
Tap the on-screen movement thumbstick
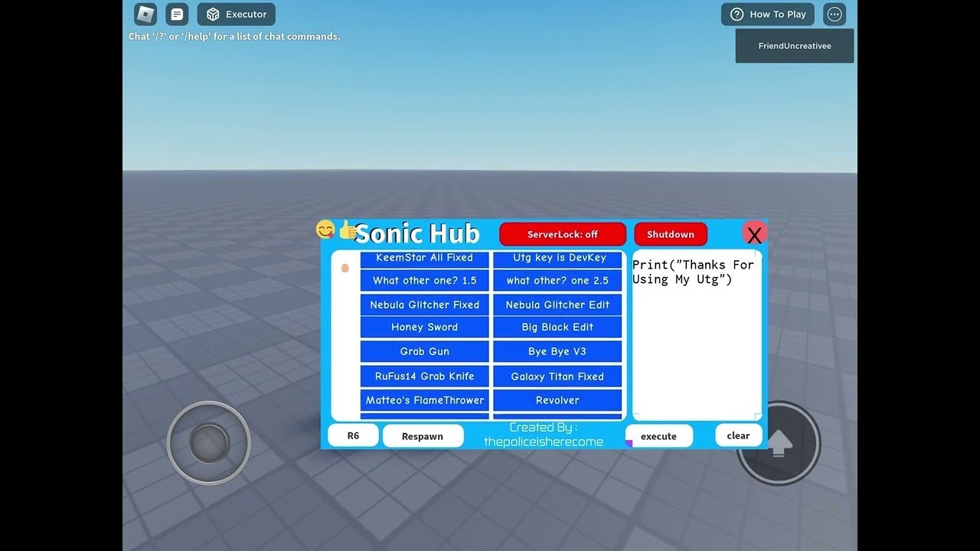coord(209,442)
